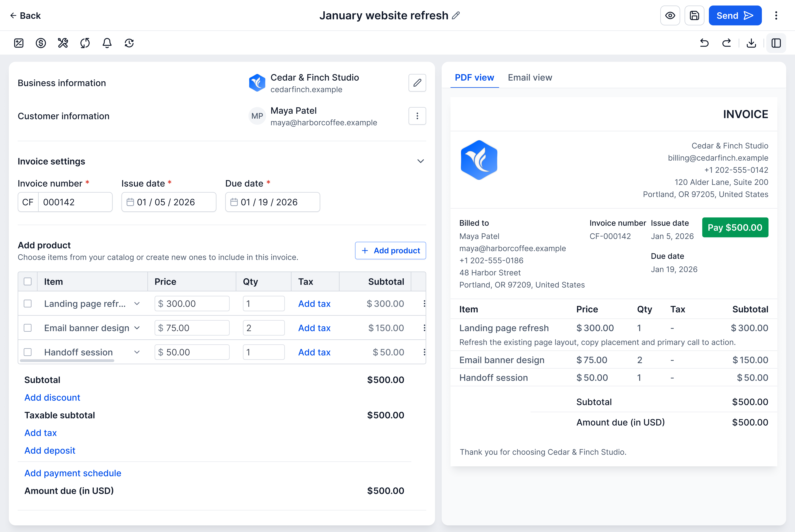
Task: Switch to PDF view tab
Action: (474, 78)
